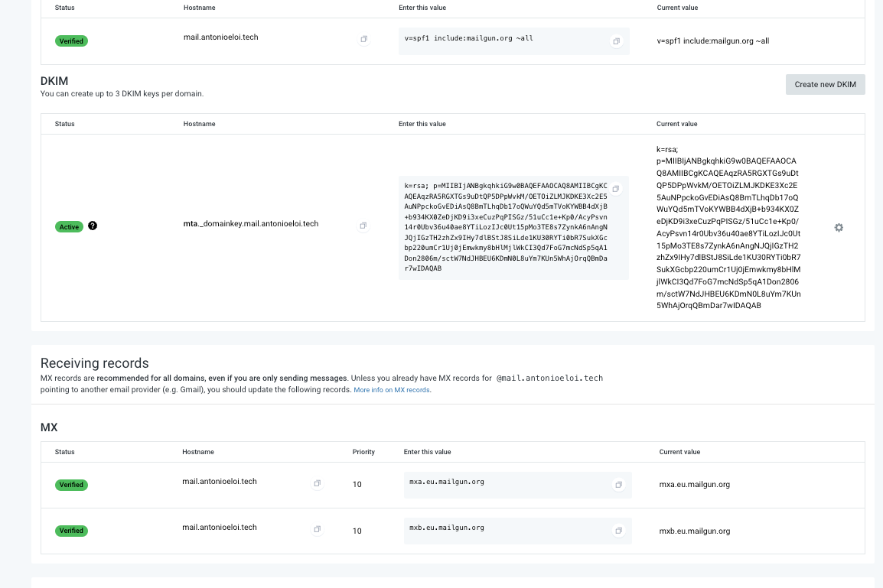Select the DKIM key text in Enter this value box
Screen dimensions: 883x588
click(x=505, y=227)
